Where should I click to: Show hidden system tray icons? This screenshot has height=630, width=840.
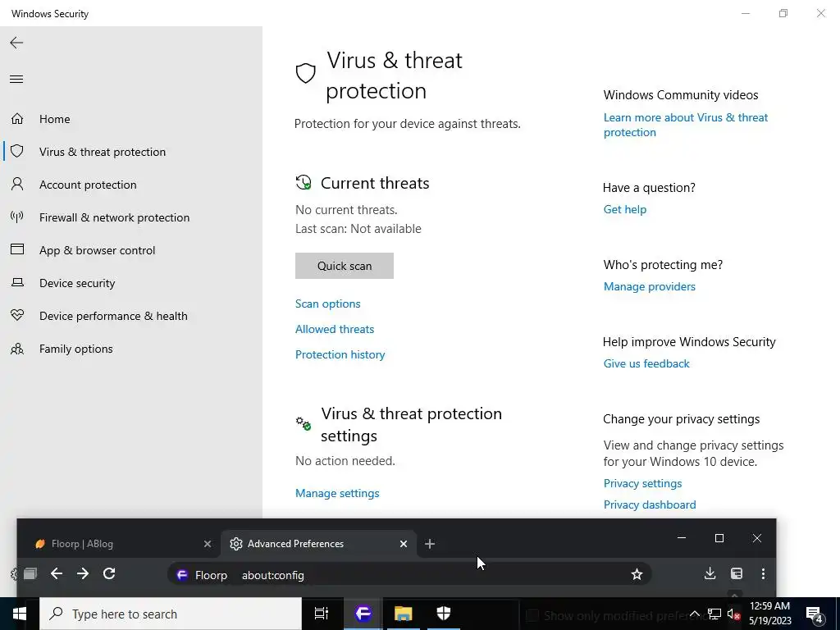click(694, 614)
